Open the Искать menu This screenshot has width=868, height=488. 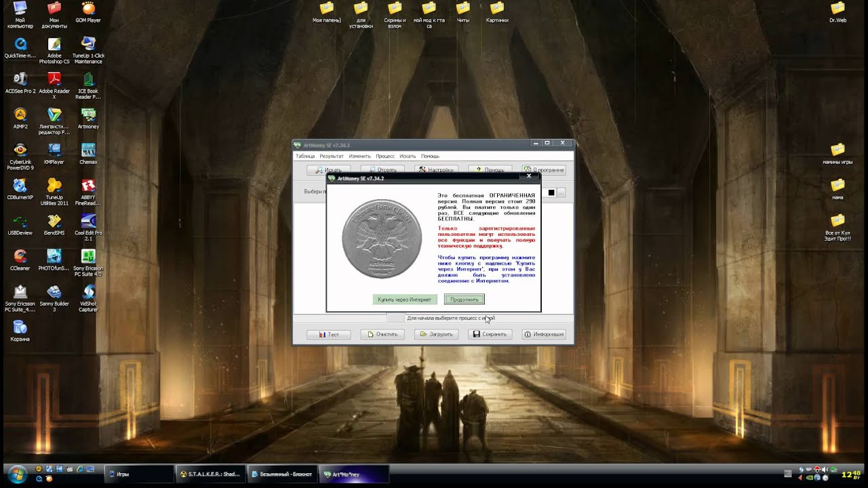(408, 156)
